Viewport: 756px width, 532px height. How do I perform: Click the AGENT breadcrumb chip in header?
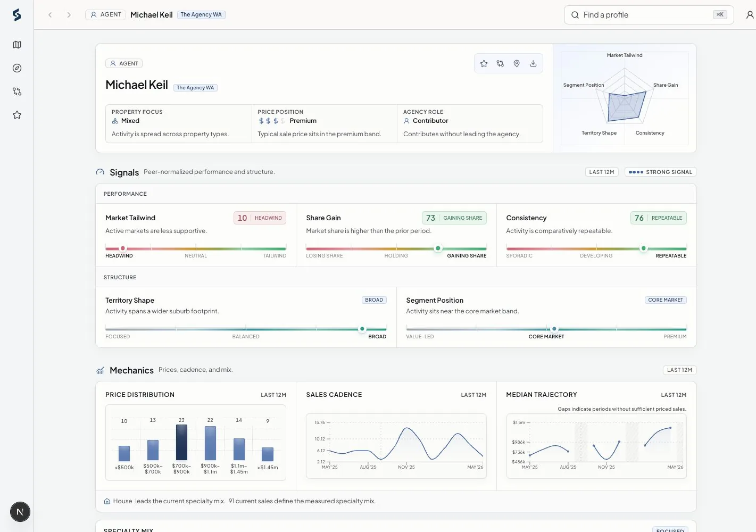coord(105,14)
